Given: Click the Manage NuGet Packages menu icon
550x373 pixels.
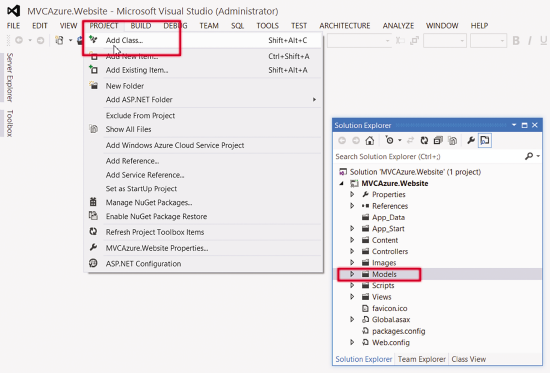Looking at the screenshot, I should (93, 202).
